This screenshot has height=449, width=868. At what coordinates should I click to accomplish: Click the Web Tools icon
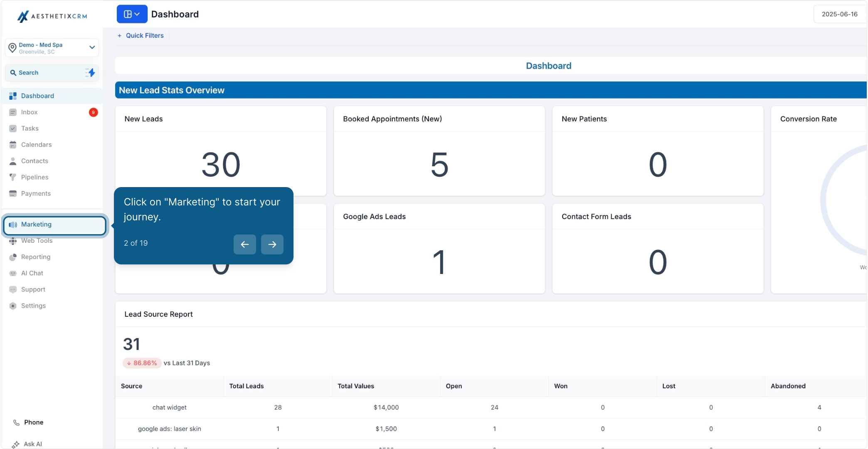13,241
